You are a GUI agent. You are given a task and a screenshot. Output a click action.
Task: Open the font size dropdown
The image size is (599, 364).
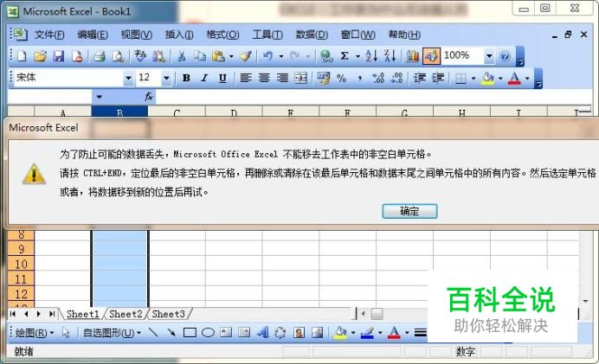coord(166,78)
